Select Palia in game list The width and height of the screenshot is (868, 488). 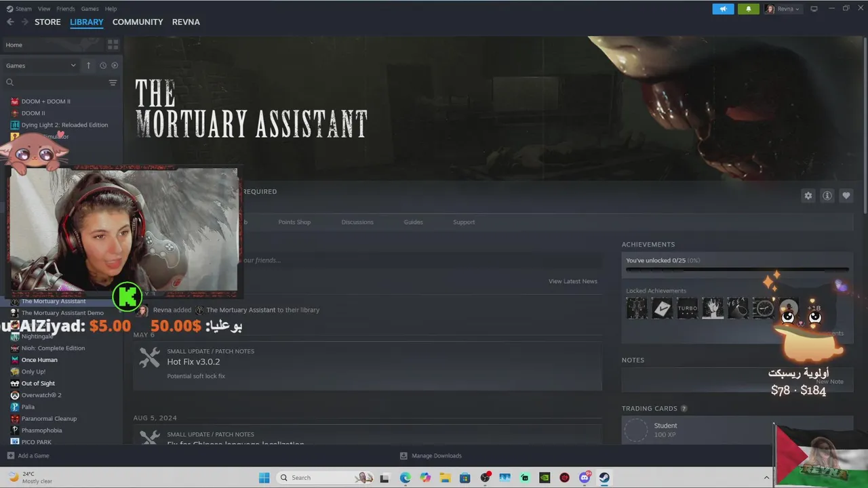tap(28, 407)
